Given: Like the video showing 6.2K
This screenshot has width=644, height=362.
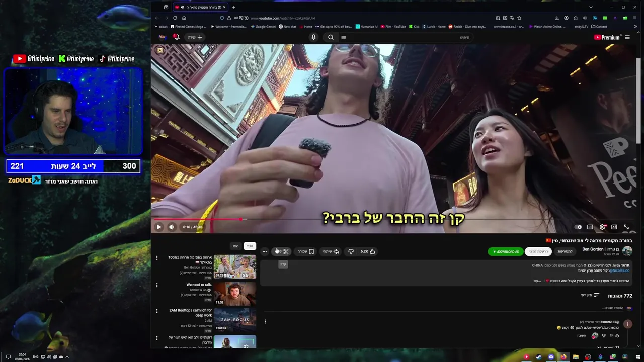Looking at the screenshot, I should tap(368, 251).
